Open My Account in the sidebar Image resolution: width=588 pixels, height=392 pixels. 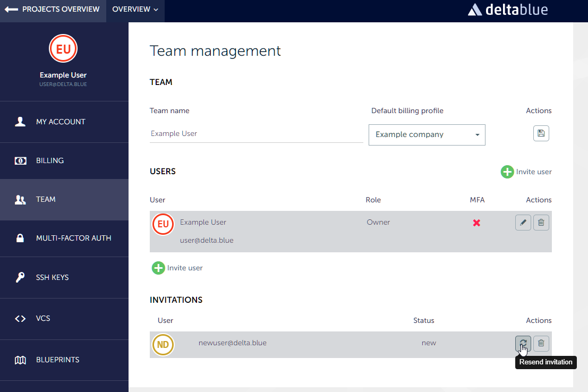(61, 122)
